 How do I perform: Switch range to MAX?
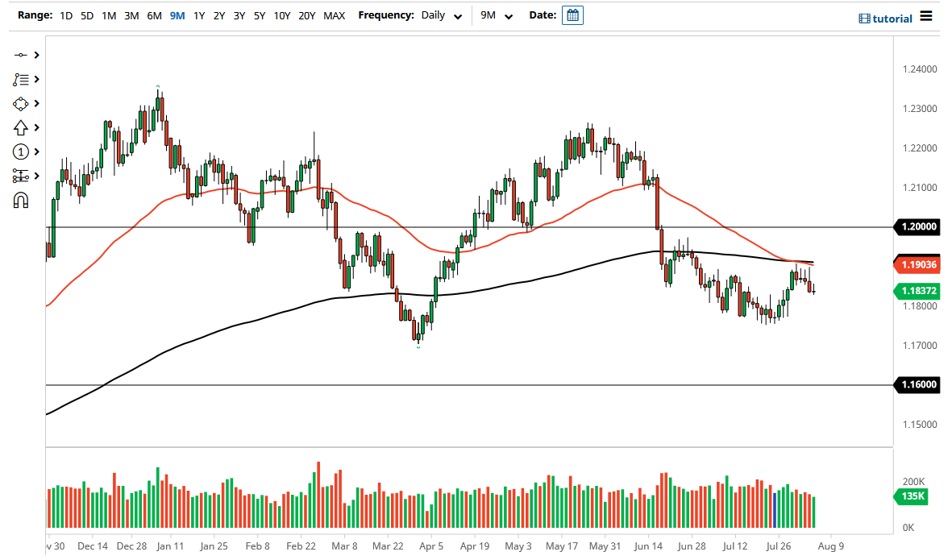(x=334, y=15)
